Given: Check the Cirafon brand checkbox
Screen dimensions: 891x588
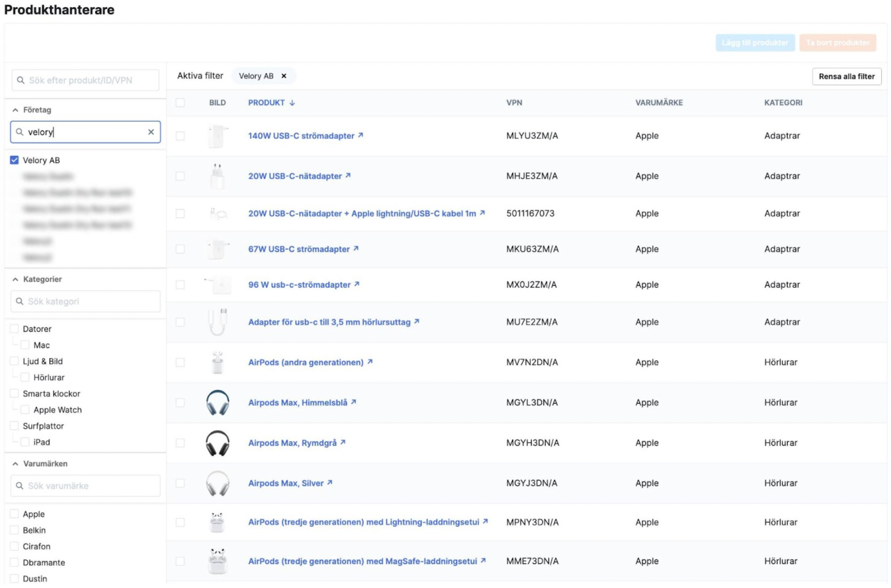Looking at the screenshot, I should (14, 546).
